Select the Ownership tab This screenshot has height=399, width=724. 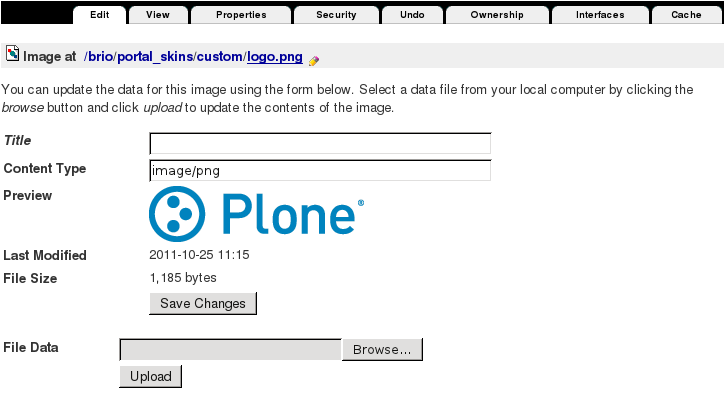497,15
